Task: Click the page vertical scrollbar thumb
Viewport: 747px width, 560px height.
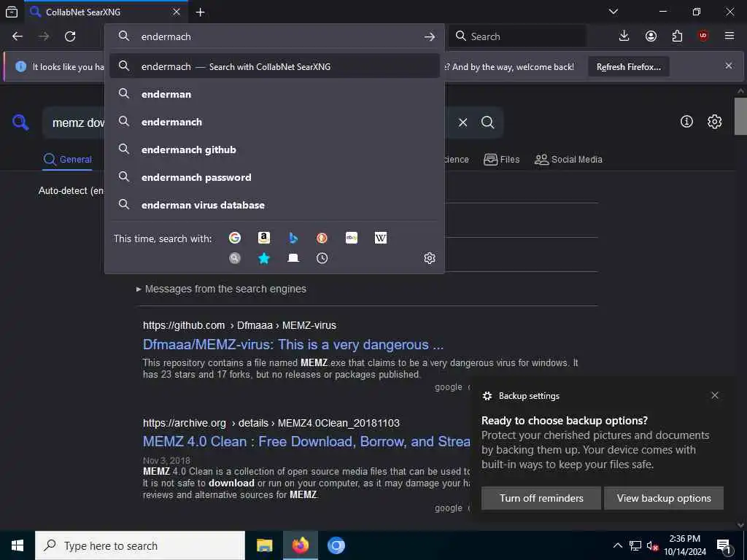Action: click(x=740, y=116)
